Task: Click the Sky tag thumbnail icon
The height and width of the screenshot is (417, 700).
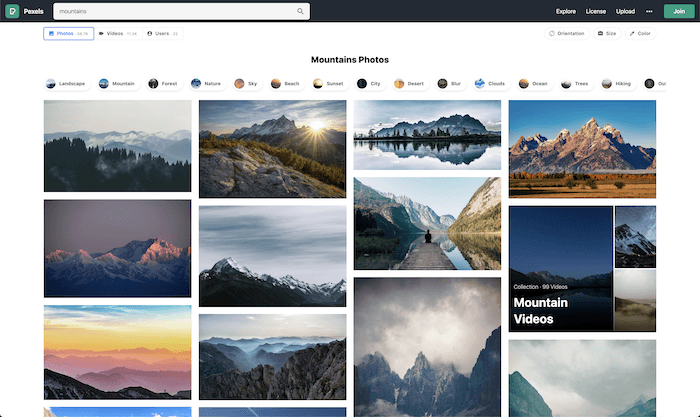Action: tap(239, 83)
